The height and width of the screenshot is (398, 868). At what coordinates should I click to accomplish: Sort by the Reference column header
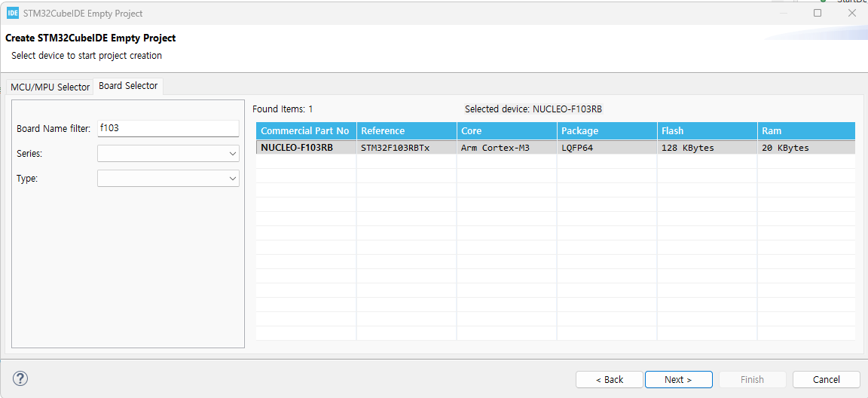[x=406, y=131]
